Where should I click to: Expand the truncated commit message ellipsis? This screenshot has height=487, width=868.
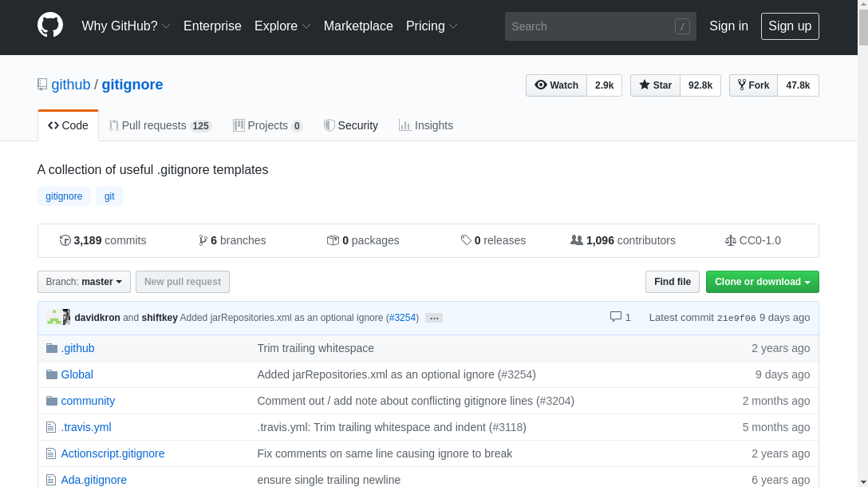coord(433,318)
